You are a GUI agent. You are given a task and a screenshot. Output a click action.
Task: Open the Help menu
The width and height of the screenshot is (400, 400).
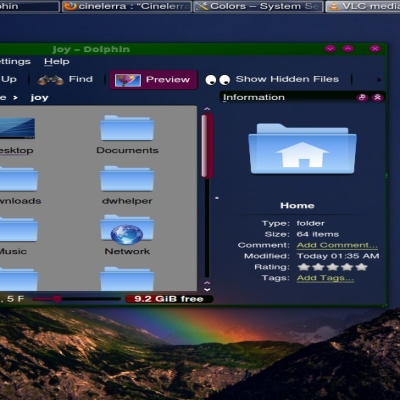point(57,61)
